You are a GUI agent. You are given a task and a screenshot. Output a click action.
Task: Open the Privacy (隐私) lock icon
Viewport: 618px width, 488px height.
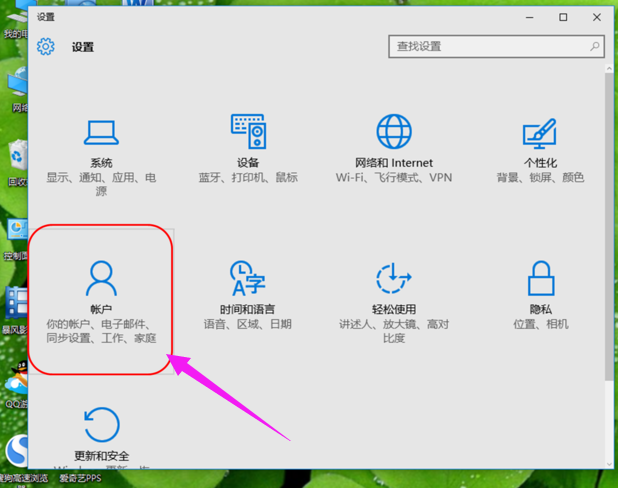540,278
